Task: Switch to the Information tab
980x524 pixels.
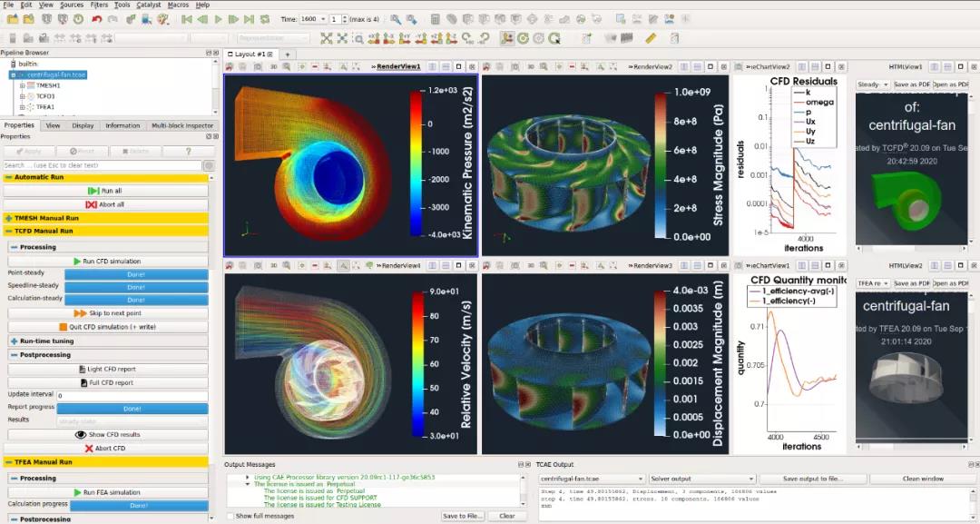Action: click(x=122, y=125)
